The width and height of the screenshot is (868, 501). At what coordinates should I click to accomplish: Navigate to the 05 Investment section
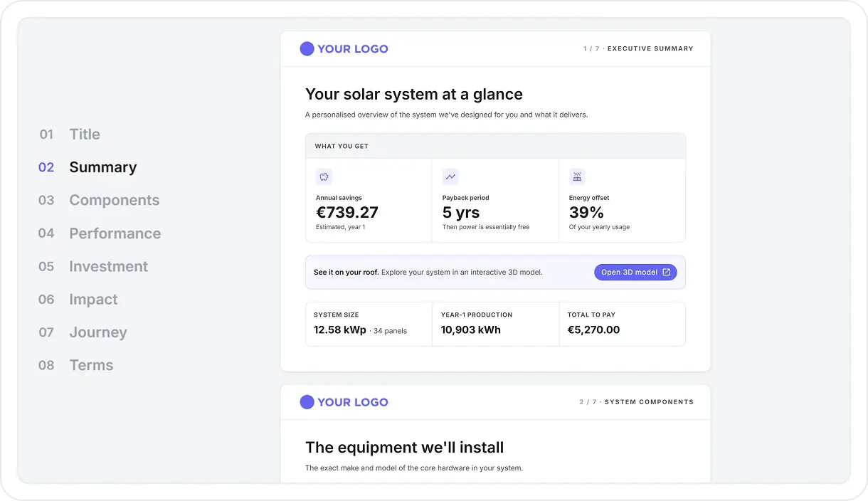click(x=93, y=266)
